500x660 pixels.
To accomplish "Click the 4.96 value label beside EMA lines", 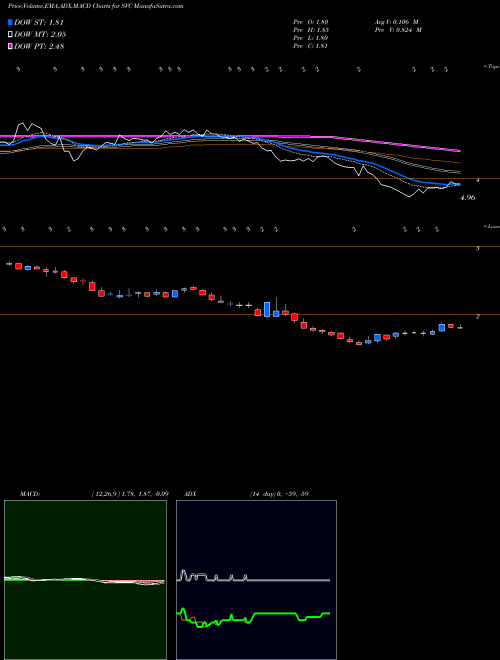I will point(468,197).
